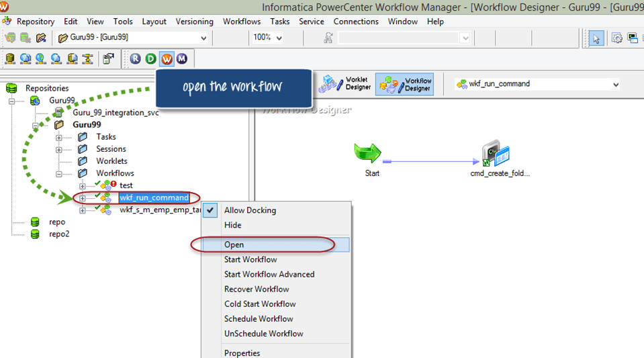Collapse the Workflows folder node
The width and height of the screenshot is (644, 358).
[x=58, y=174]
